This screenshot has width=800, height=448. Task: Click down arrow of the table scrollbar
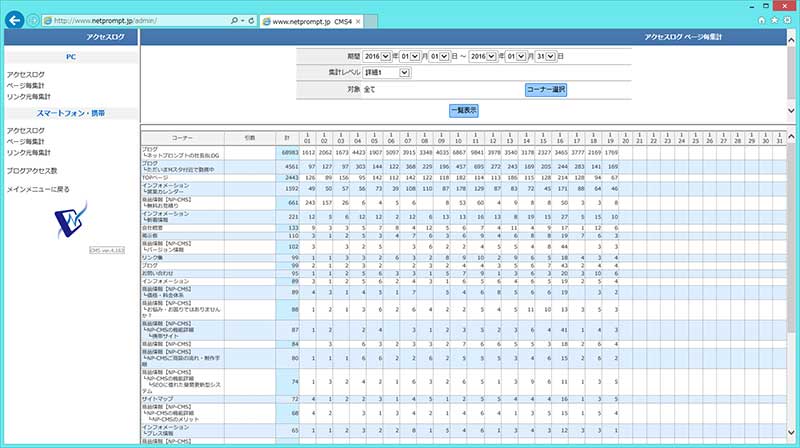(791, 432)
